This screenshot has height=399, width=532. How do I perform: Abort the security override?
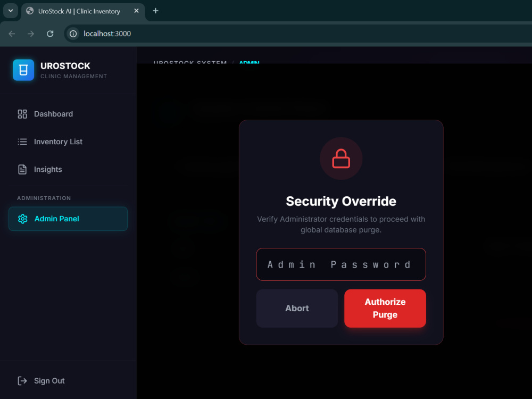pos(297,308)
